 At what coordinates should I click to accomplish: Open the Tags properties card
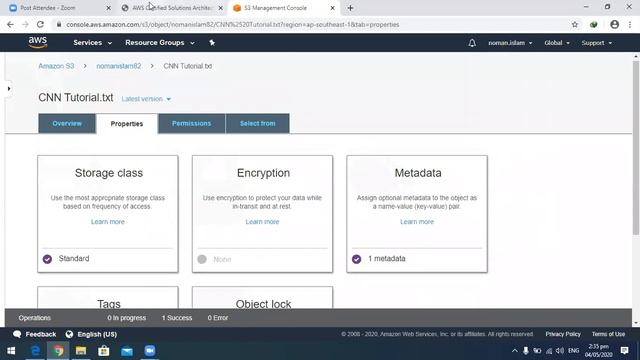point(108,298)
